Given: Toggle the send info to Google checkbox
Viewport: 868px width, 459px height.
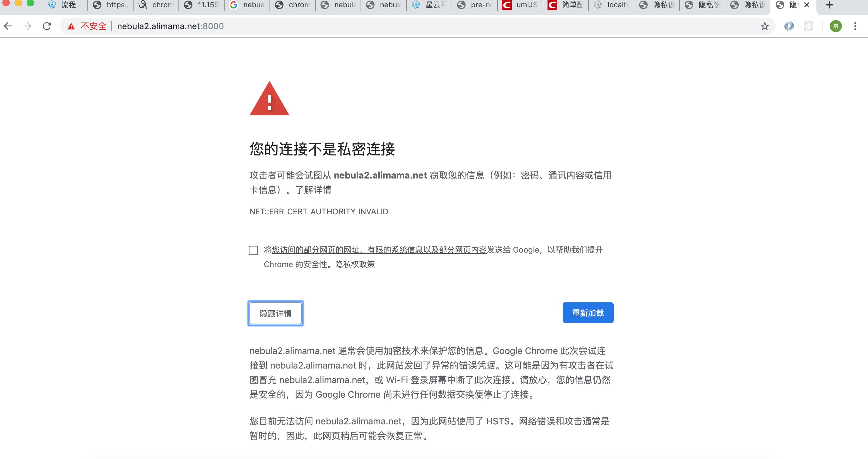Looking at the screenshot, I should [x=253, y=250].
